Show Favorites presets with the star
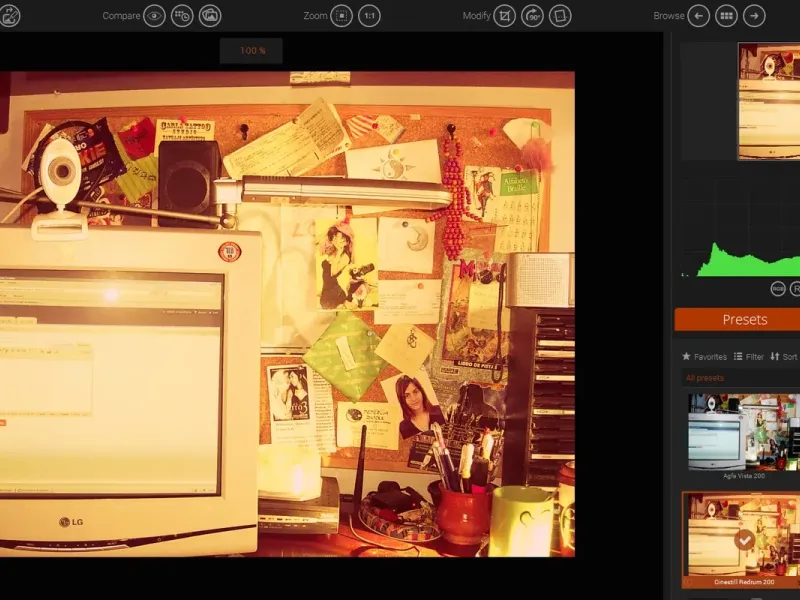Screen dimensions: 800x600 705,357
